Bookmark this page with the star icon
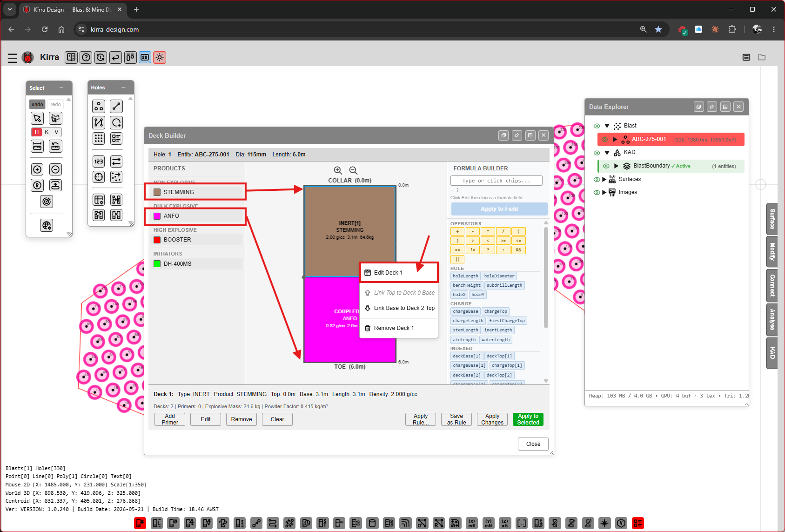The image size is (785, 532). pos(658,29)
